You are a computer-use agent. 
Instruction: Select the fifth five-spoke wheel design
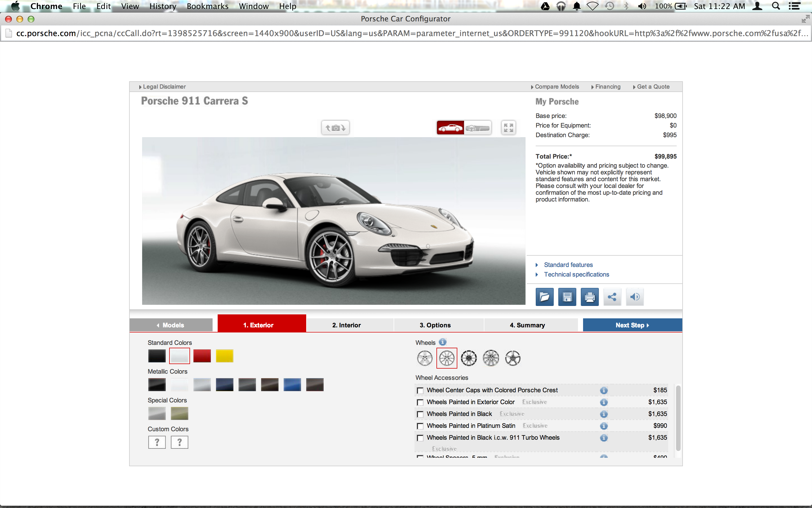pos(513,358)
